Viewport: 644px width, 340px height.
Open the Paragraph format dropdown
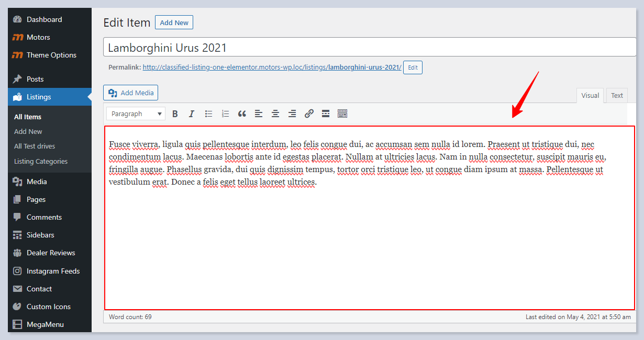point(136,114)
